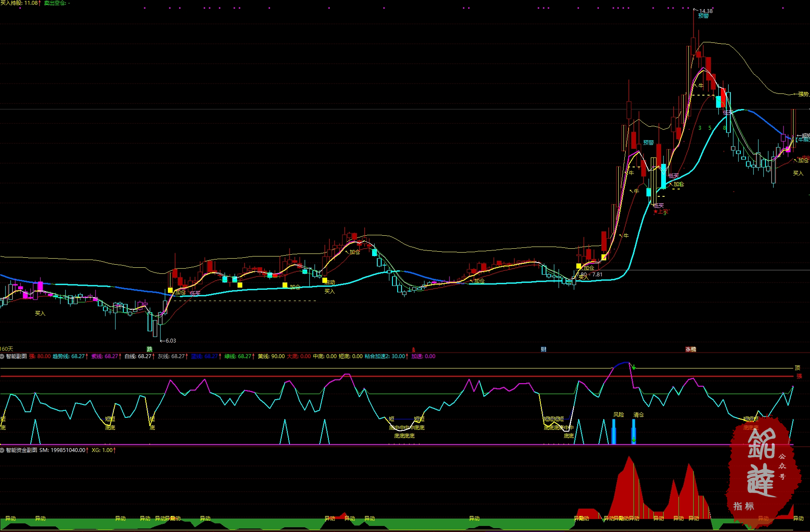Collapse the 智能副图 indicator panel arrow
Screen dimensions: 810x532
tap(3, 356)
